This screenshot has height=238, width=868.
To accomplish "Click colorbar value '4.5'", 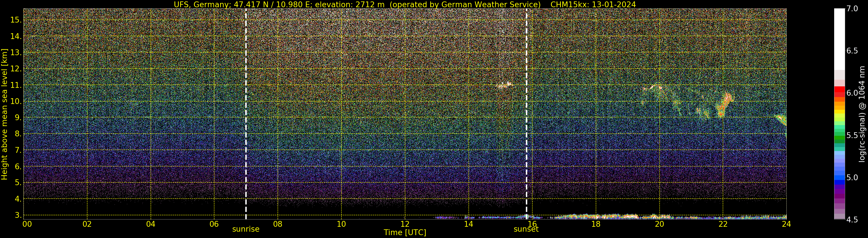I will coord(852,220).
